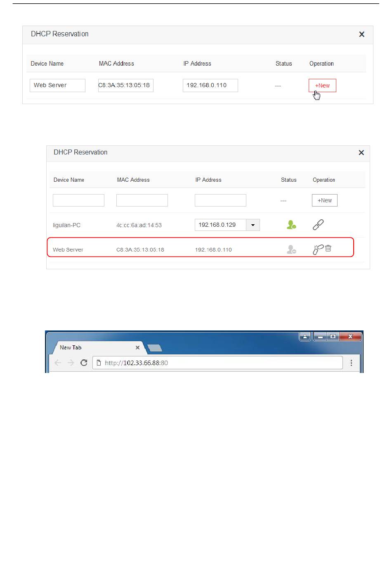Click the browser reload icon
This screenshot has height=577, width=392.
coord(84,363)
